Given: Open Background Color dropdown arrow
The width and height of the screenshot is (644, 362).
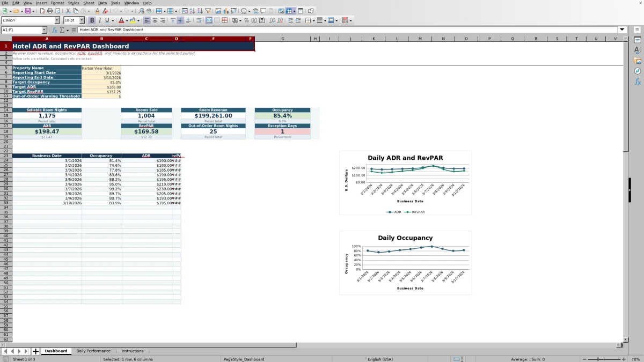Looking at the screenshot, I should click(x=138, y=20).
